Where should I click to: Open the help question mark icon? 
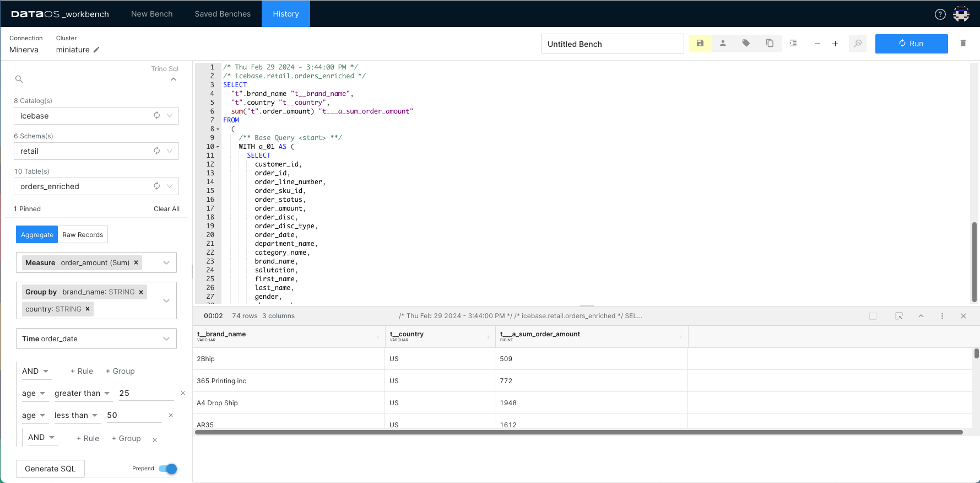(940, 14)
